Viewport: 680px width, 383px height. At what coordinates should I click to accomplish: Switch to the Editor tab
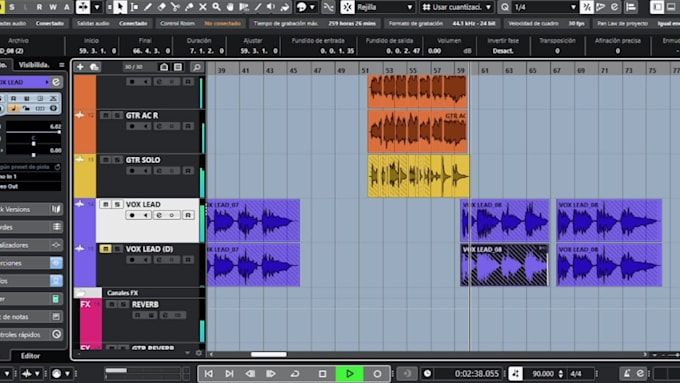30,356
